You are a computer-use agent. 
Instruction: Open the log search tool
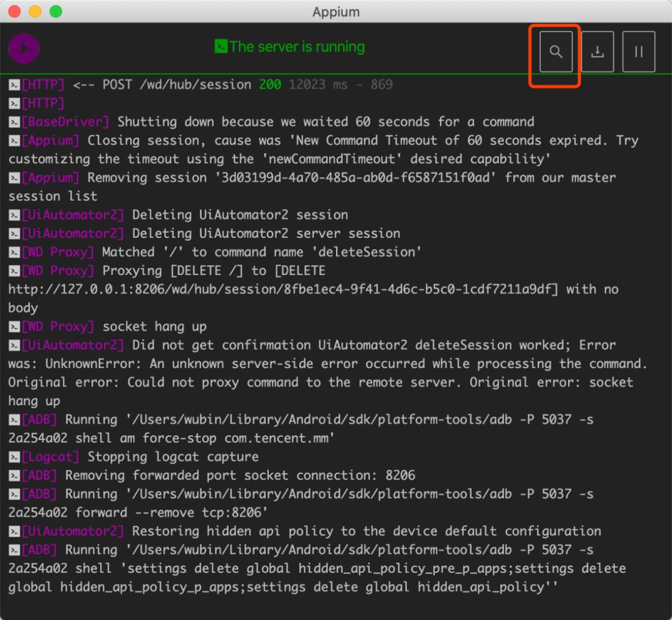coord(556,52)
